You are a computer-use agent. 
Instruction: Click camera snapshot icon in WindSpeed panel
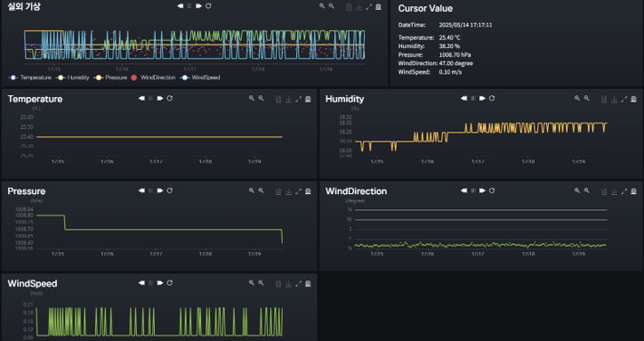coord(308,284)
